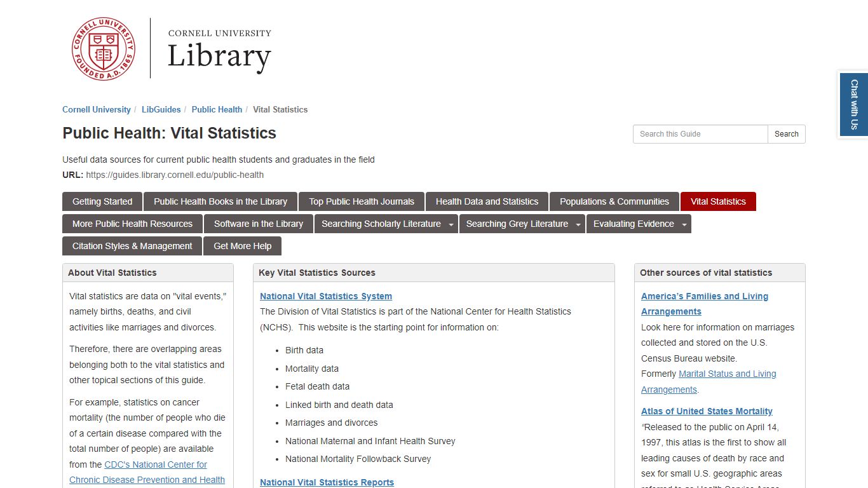Click the page title 'Public Health: Vital Statistics'
The width and height of the screenshot is (868, 488).
[x=169, y=133]
